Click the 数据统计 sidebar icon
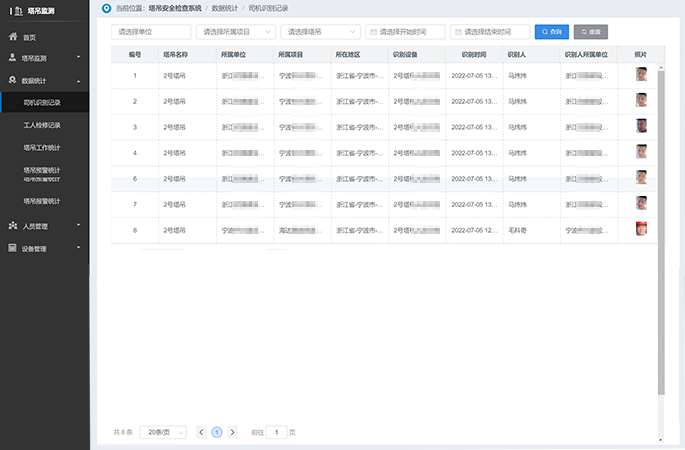This screenshot has height=450, width=685. 12,80
